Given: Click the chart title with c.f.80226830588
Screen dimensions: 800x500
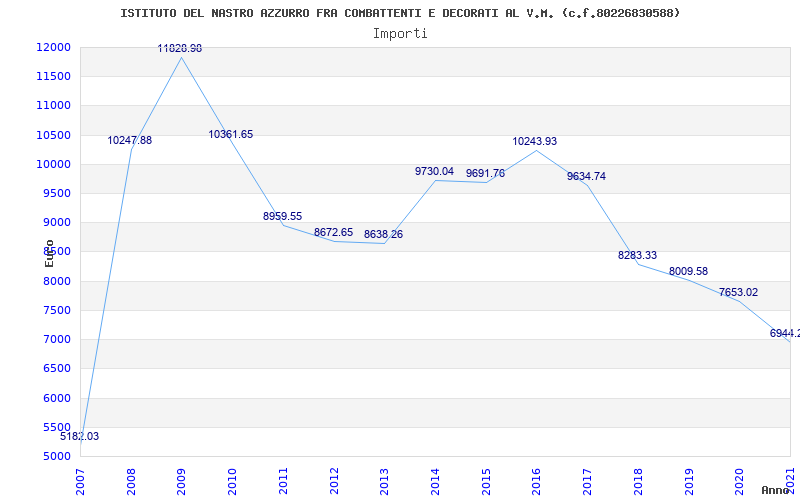Looking at the screenshot, I should tap(400, 13).
